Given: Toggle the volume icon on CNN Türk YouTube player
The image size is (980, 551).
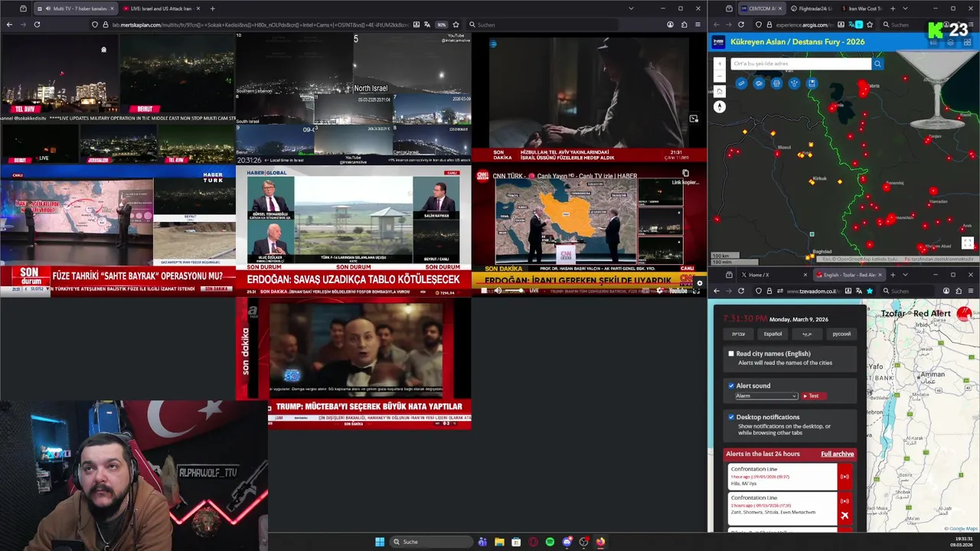Looking at the screenshot, I should click(x=498, y=291).
